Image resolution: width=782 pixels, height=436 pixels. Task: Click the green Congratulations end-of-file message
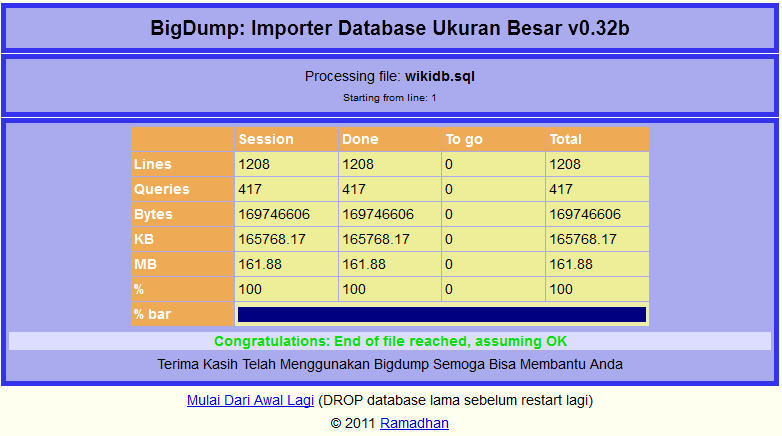(x=391, y=341)
